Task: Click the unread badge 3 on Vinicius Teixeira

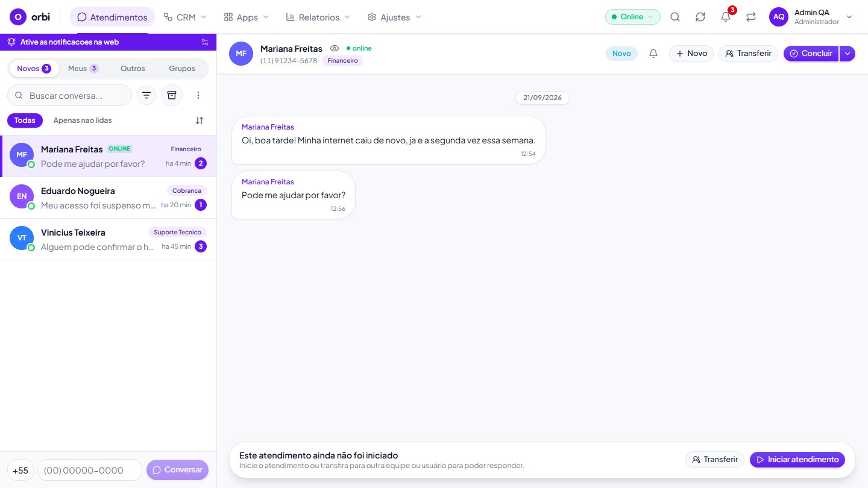Action: (201, 246)
